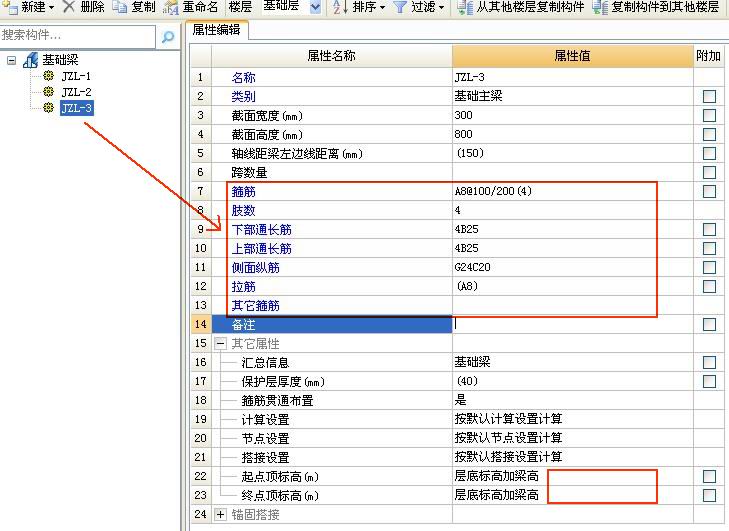Image resolution: width=729 pixels, height=531 pixels.
Task: Enable 附加 checkbox for 起点顶标高 row
Action: pyautogui.click(x=709, y=476)
